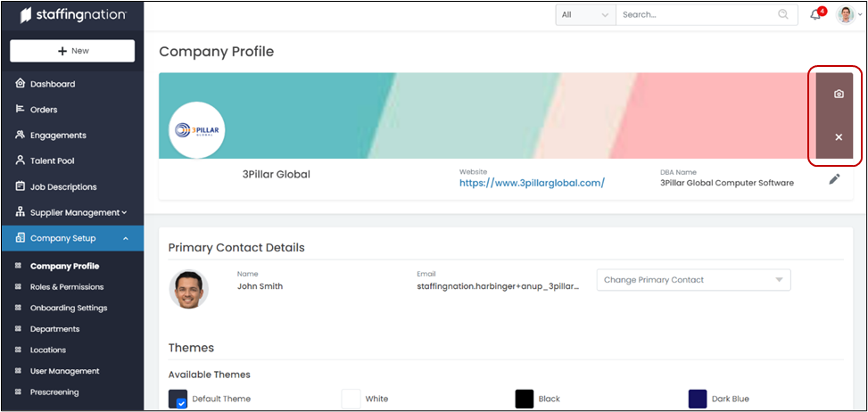Collapse the Company Setup menu
Screen dimensions: 868x412
(72, 238)
